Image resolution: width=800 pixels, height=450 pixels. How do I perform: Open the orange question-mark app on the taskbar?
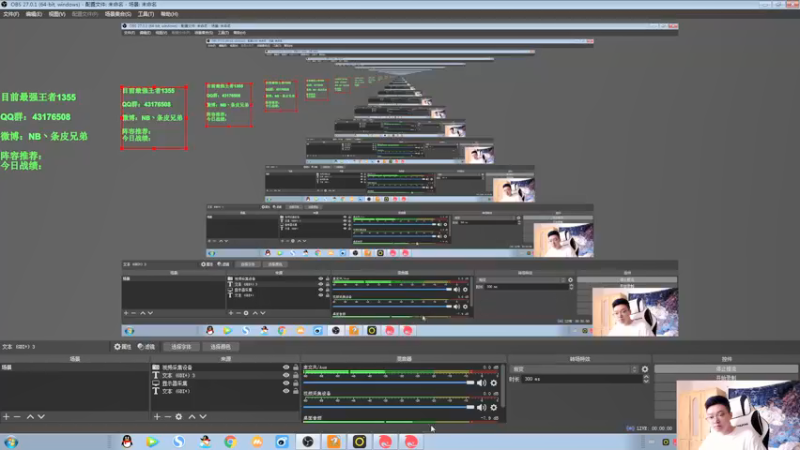pos(334,442)
